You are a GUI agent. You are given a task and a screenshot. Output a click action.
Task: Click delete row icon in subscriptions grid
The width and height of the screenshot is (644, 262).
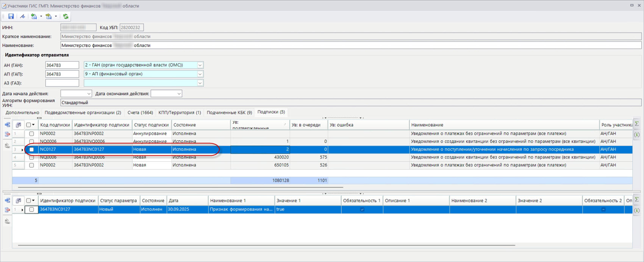[7, 134]
